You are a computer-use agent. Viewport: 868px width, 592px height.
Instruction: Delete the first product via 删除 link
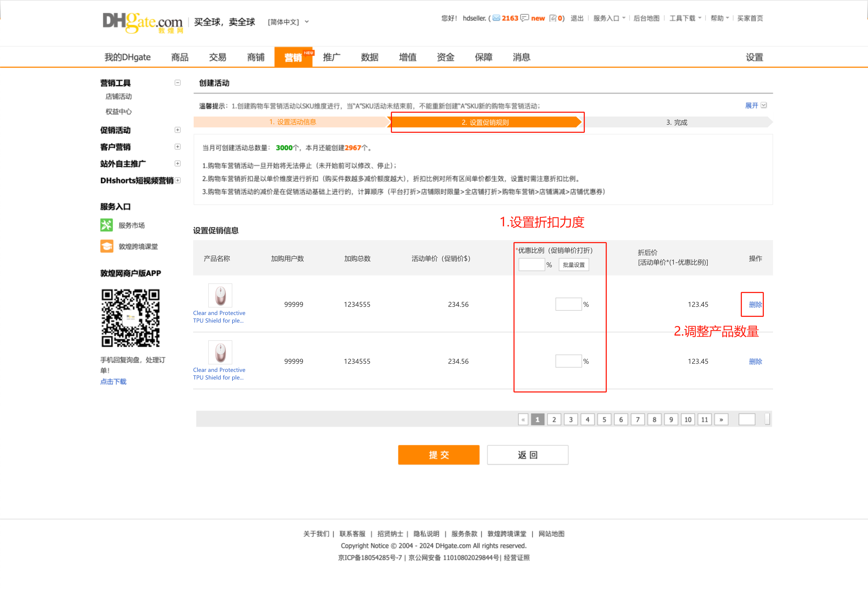755,304
